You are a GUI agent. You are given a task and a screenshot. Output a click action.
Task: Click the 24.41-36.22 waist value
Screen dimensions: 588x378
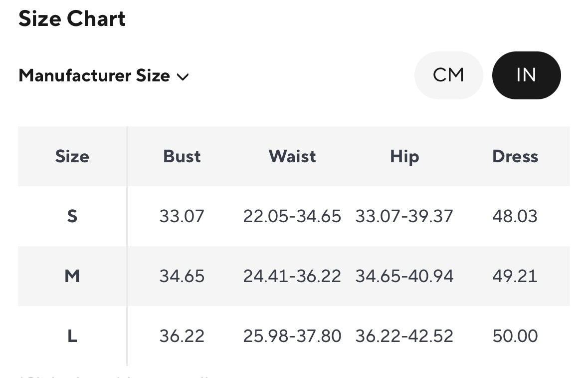point(292,276)
